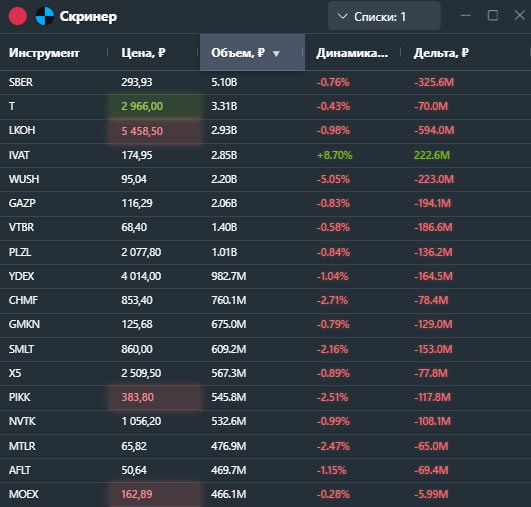
Task: Click the volume value 5.10B
Action: 224,82
